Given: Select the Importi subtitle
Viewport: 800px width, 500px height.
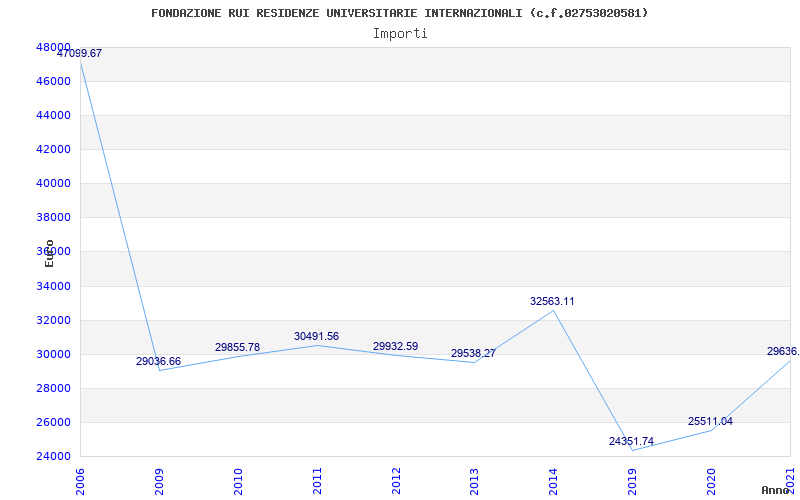Looking at the screenshot, I should point(400,34).
